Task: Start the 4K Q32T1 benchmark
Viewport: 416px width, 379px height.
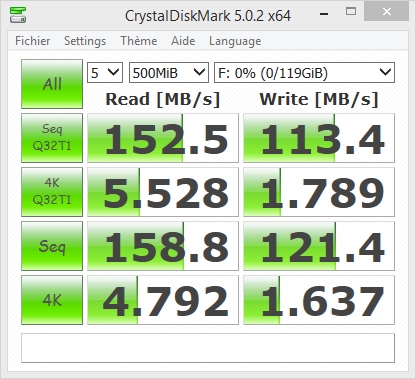Action: pyautogui.click(x=52, y=192)
